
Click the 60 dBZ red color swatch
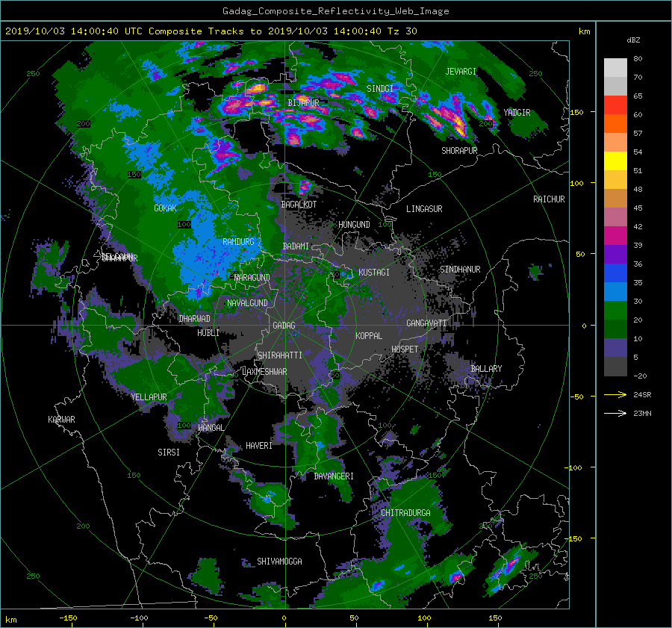coord(615,105)
